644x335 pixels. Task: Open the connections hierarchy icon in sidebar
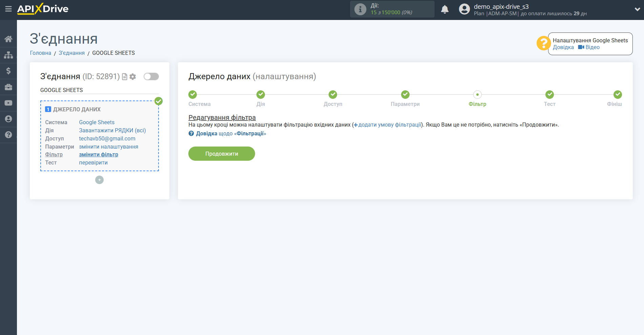pos(8,54)
